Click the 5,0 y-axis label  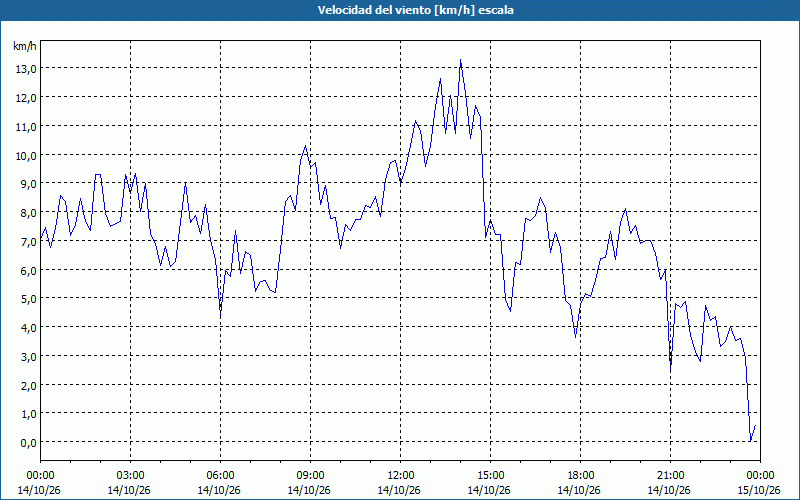[28, 299]
